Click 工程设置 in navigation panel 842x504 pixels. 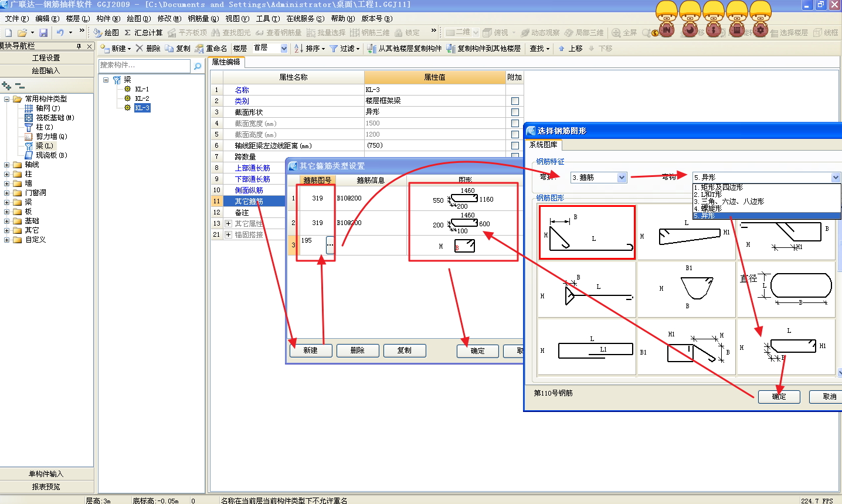[x=46, y=58]
